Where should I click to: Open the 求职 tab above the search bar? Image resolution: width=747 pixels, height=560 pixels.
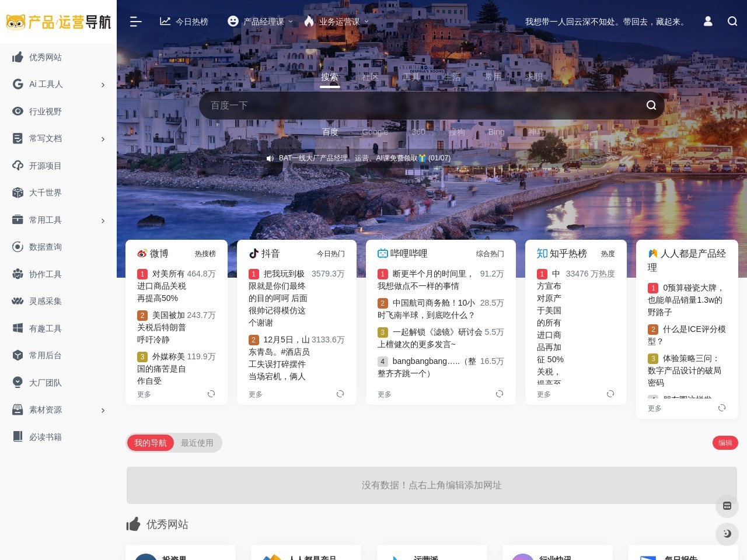(533, 76)
